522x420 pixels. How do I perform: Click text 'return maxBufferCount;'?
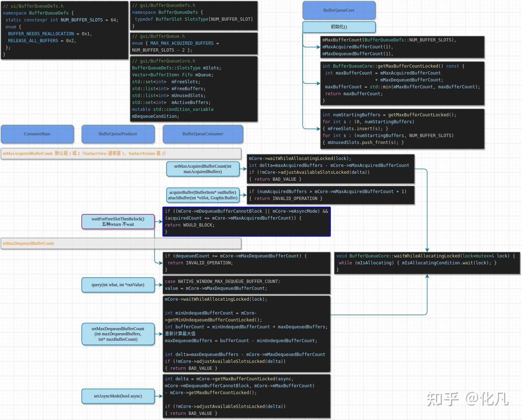tap(354, 94)
